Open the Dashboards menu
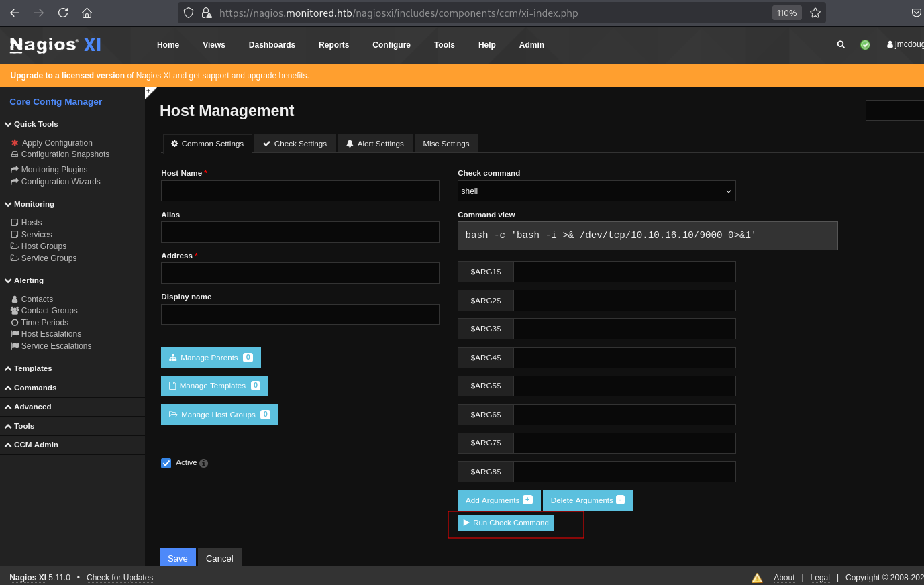This screenshot has width=924, height=585. [272, 45]
